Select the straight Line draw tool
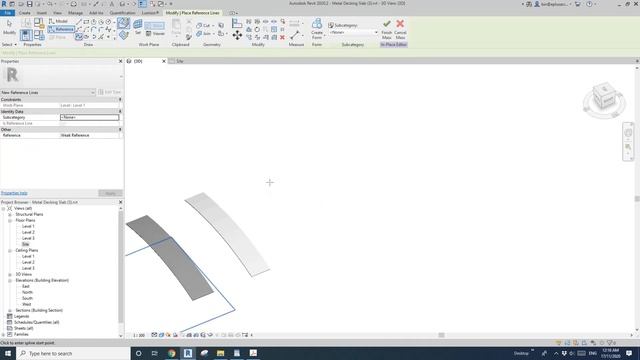640x360 pixels. click(79, 22)
